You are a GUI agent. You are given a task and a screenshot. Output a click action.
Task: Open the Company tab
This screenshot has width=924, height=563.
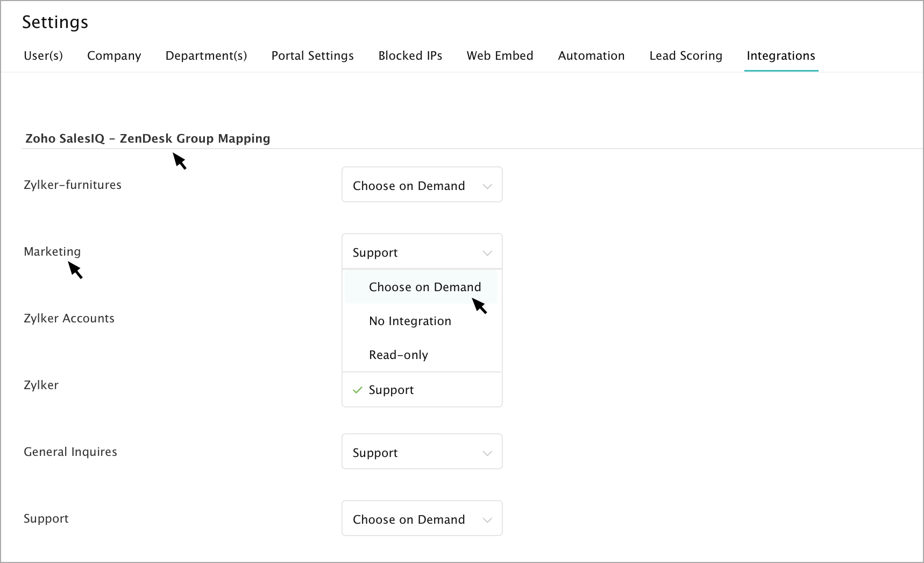113,55
